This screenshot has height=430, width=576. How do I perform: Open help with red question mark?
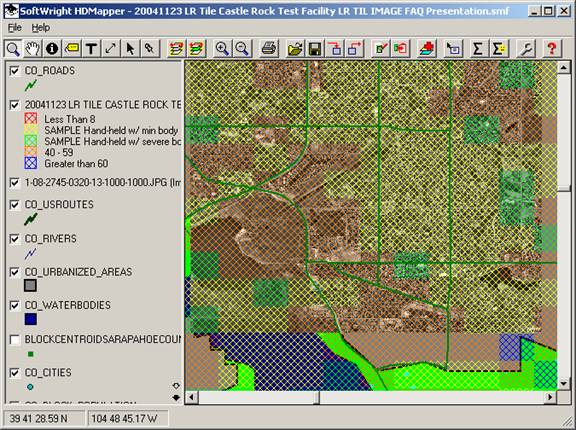point(551,48)
